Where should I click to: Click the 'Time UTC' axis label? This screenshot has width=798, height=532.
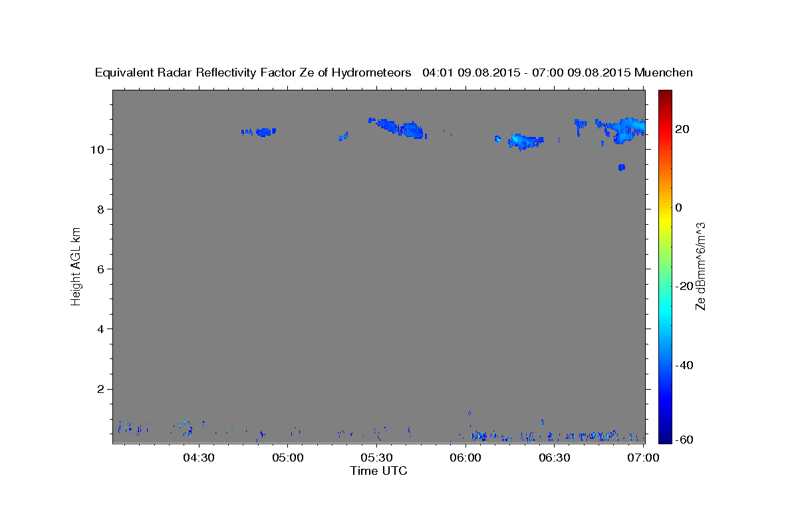(378, 471)
